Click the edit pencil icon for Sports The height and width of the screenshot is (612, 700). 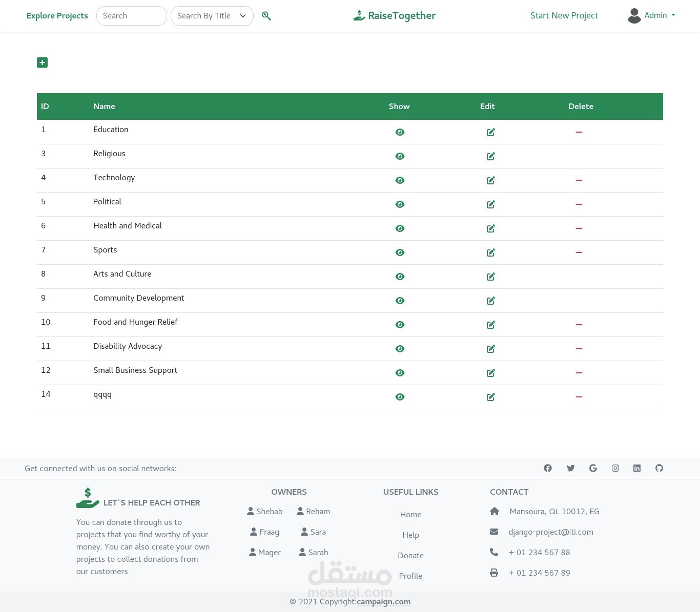tap(490, 252)
